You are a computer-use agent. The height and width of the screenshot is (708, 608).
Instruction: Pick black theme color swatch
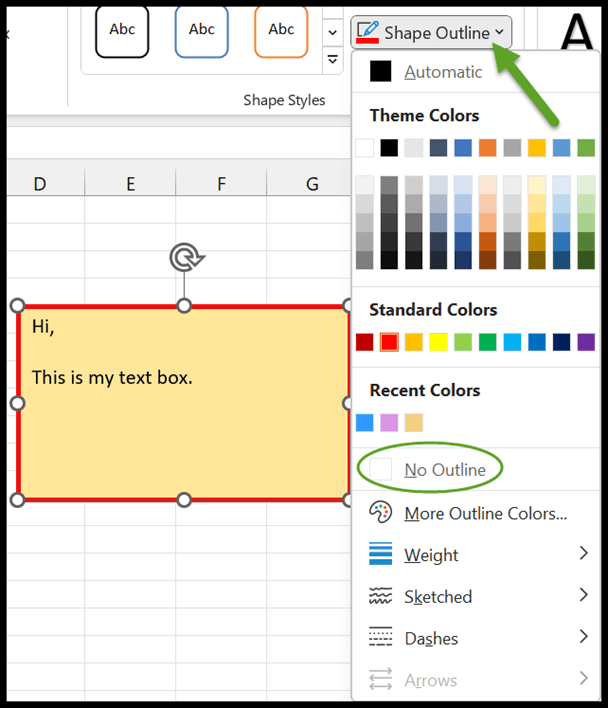tap(389, 148)
